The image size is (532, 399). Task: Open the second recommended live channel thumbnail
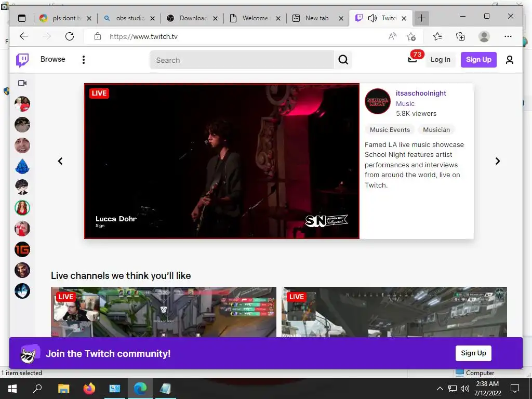coord(394,312)
